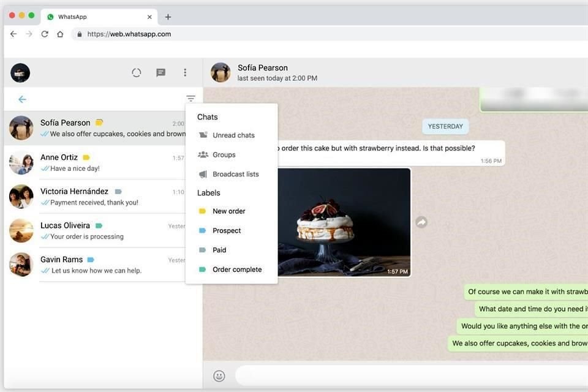Filter by the Prospect label
This screenshot has height=392, width=588.
point(227,230)
